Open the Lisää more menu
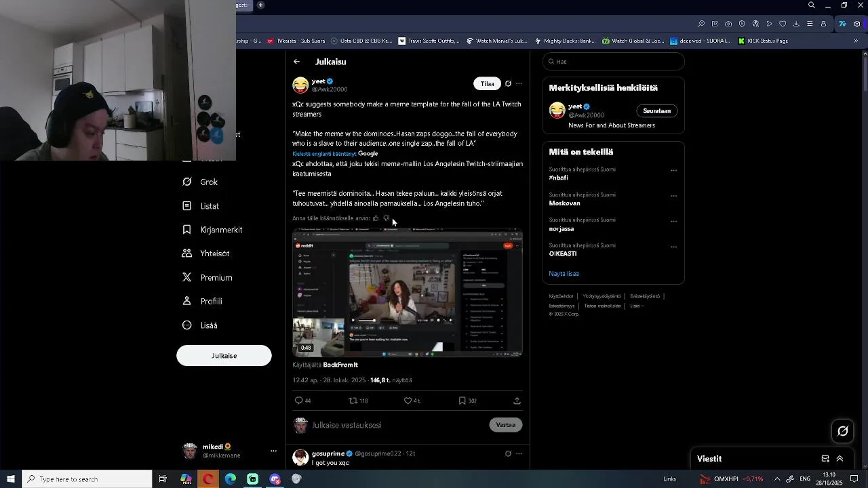This screenshot has width=868, height=488. click(200, 325)
